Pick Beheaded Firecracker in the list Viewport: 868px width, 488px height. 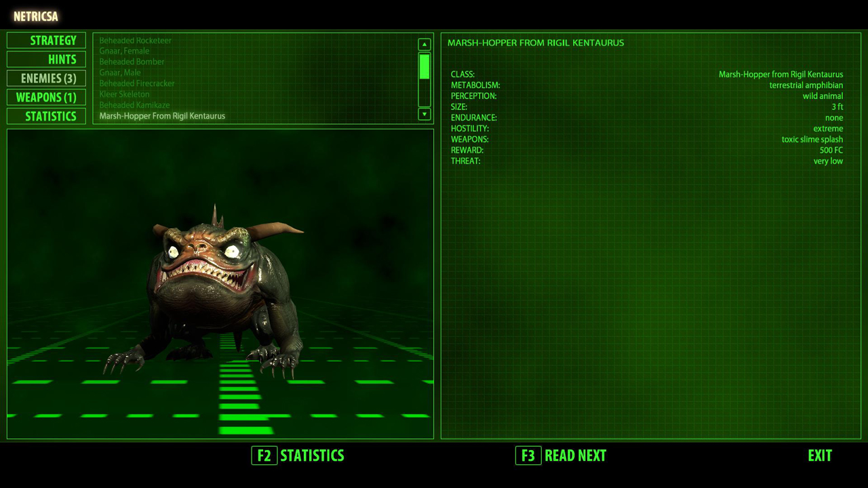tap(137, 83)
